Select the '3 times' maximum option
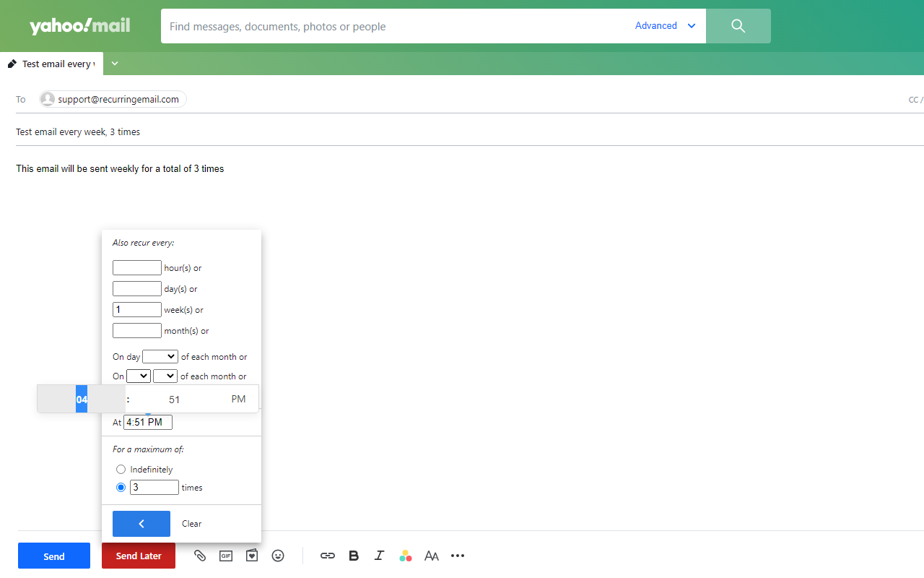 [x=121, y=487]
